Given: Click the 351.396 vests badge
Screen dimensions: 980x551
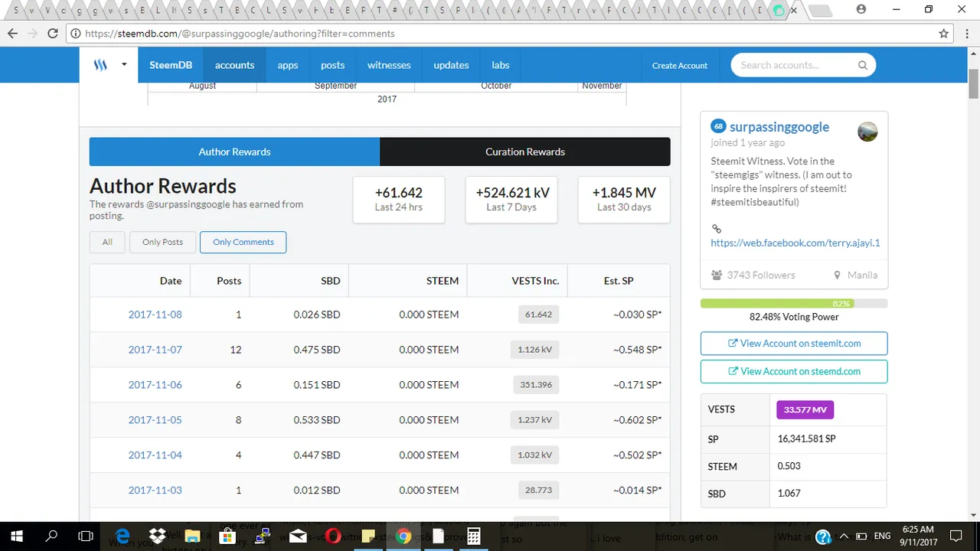Looking at the screenshot, I should 536,385.
